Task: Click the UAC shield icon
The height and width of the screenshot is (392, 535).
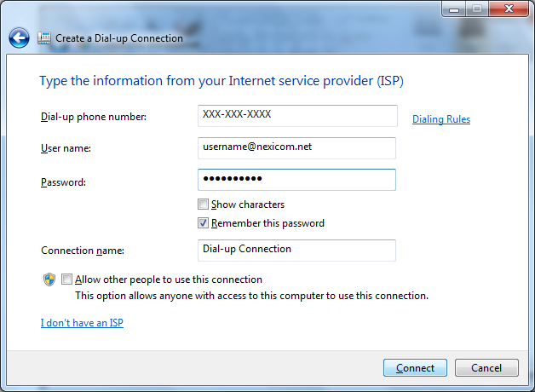Action: pyautogui.click(x=49, y=280)
